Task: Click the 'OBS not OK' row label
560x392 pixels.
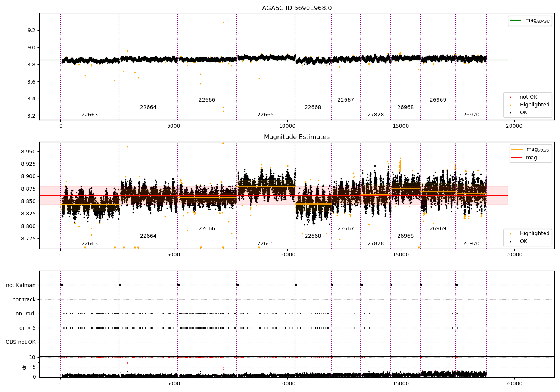Action: (x=21, y=342)
